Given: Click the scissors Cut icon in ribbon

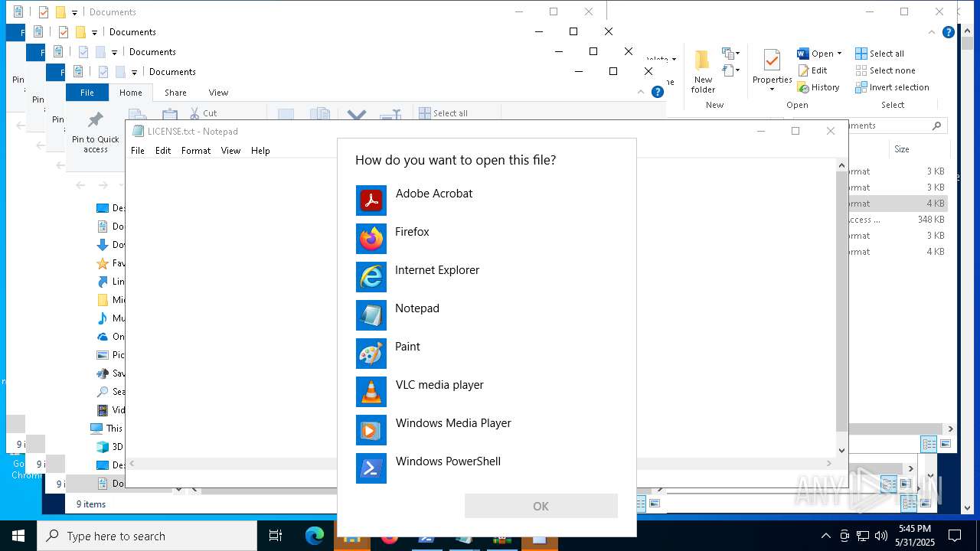Looking at the screenshot, I should pos(194,113).
